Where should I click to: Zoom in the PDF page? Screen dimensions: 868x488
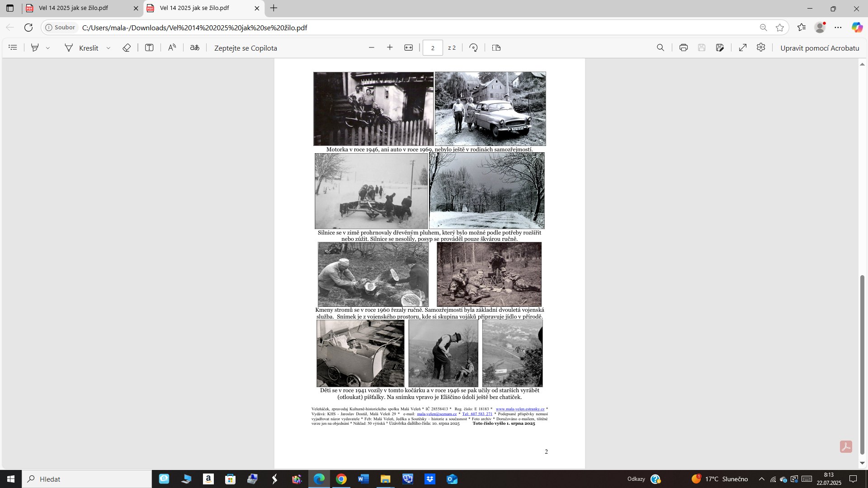[390, 47]
